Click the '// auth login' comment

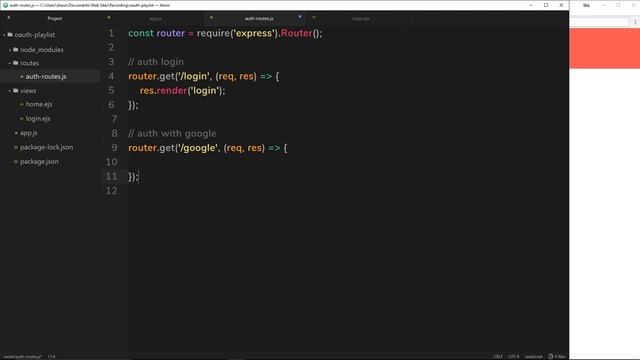point(156,62)
